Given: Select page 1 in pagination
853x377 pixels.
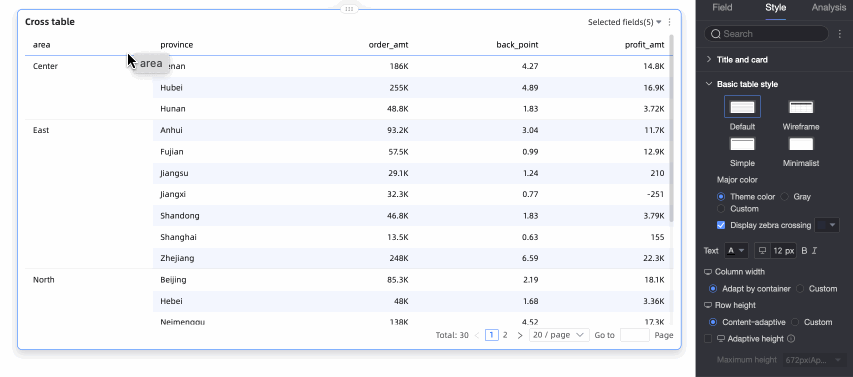Looking at the screenshot, I should pyautogui.click(x=491, y=335).
